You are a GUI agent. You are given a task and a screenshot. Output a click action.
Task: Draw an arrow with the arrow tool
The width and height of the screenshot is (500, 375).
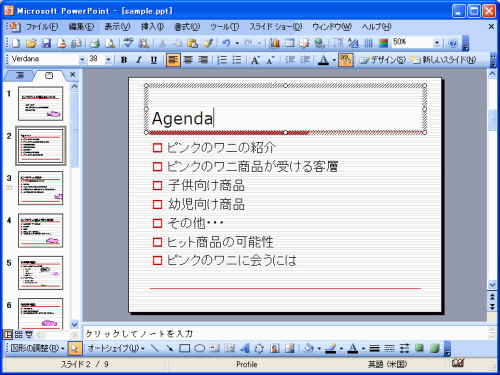pyautogui.click(x=170, y=348)
